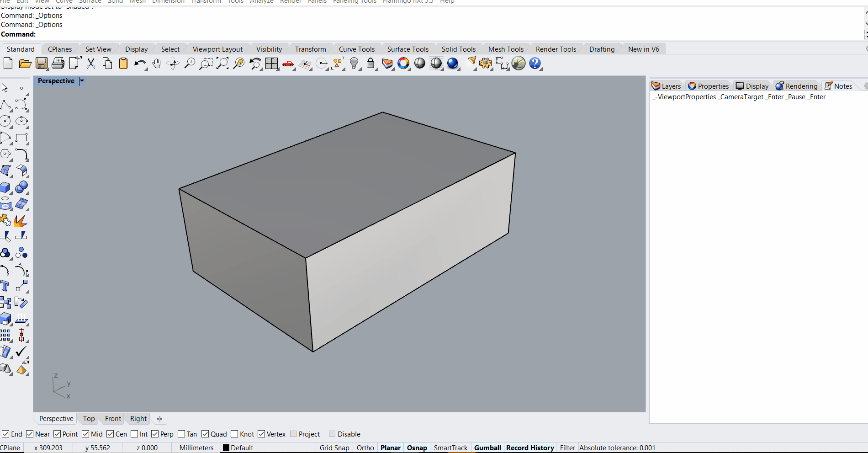Toggle Ortho mode in status bar

coord(365,448)
